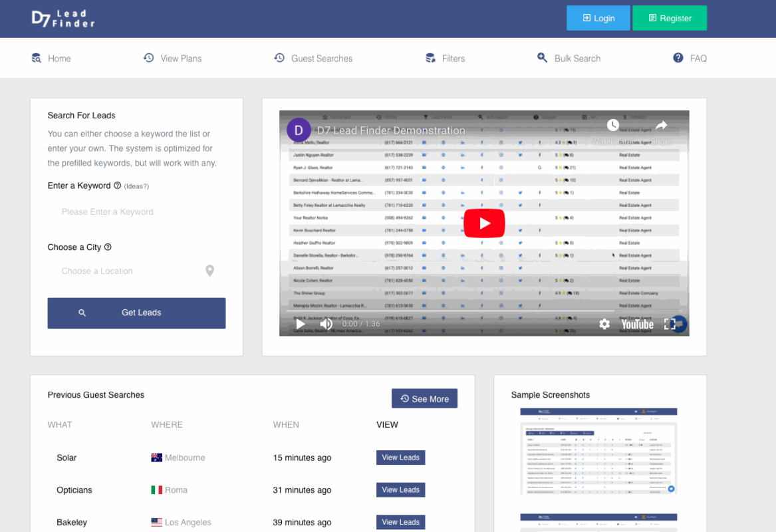Click the See More button
This screenshot has width=776, height=532.
(424, 399)
